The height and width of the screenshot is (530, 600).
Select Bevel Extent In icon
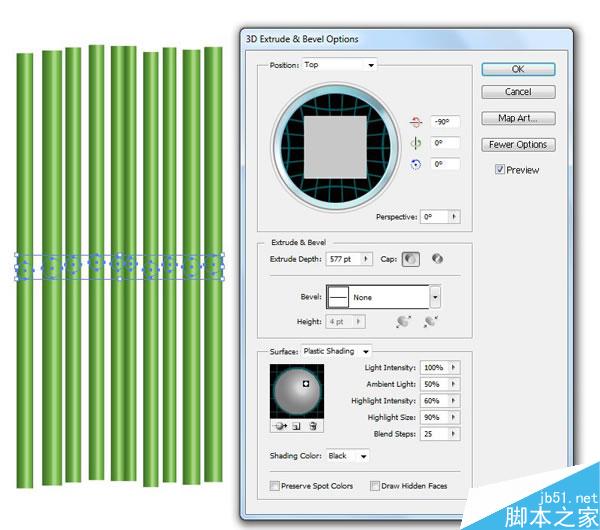[431, 321]
